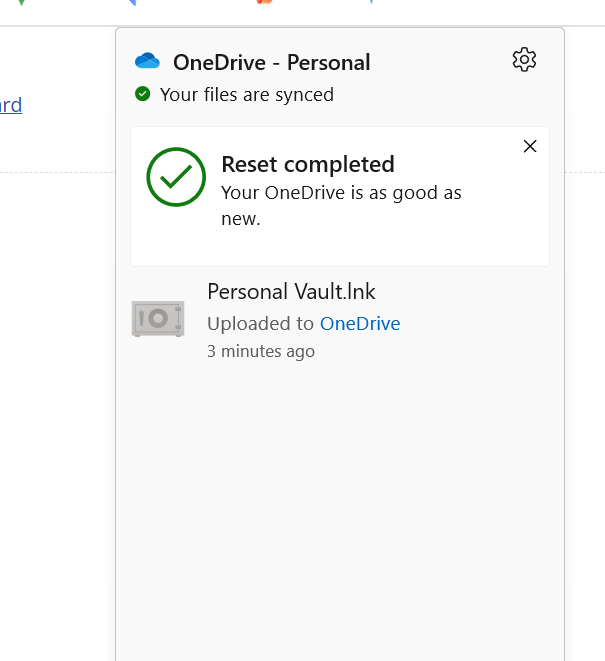
Task: Open the OneDrive link under Uploaded to
Action: tap(360, 324)
